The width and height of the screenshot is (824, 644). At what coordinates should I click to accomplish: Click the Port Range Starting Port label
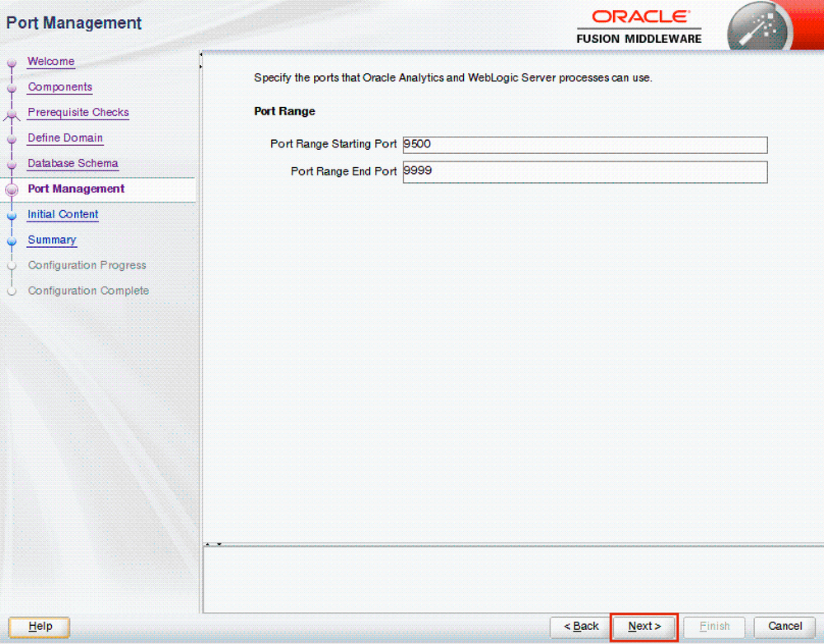pos(333,144)
